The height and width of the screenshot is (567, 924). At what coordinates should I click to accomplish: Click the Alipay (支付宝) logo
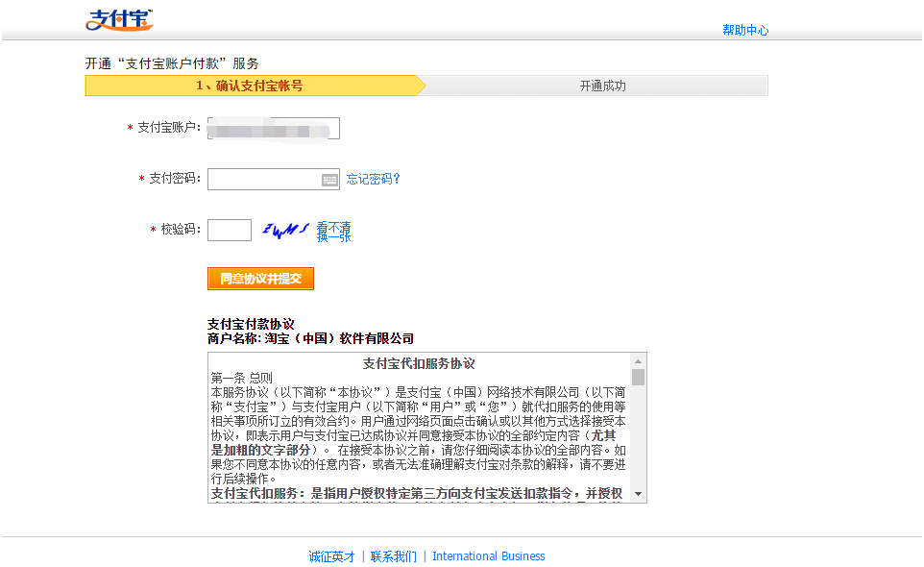point(119,19)
